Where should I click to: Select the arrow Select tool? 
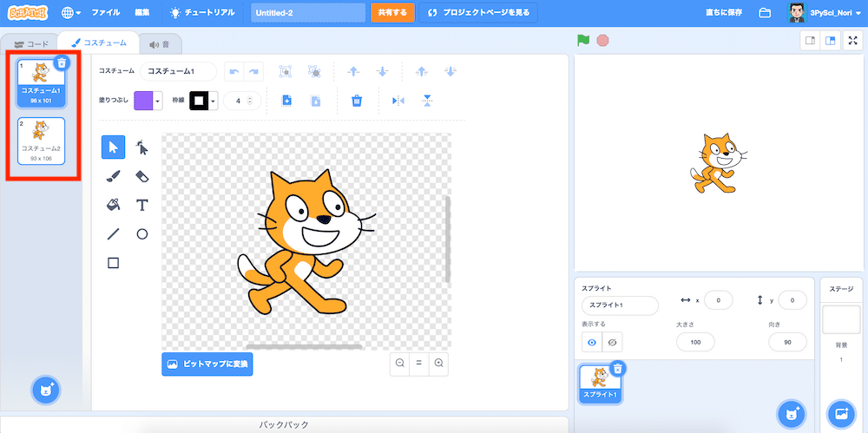113,148
